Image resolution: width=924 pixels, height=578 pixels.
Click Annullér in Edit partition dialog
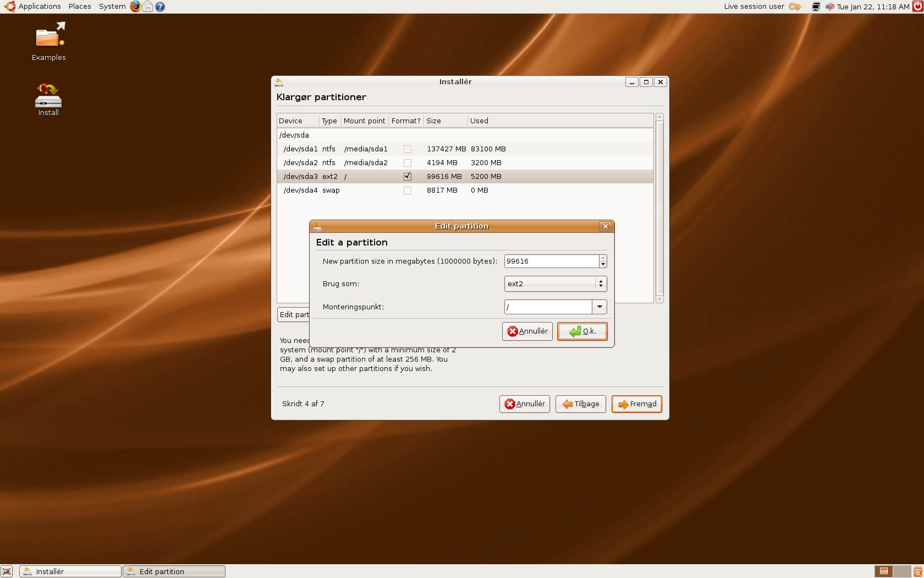coord(527,331)
